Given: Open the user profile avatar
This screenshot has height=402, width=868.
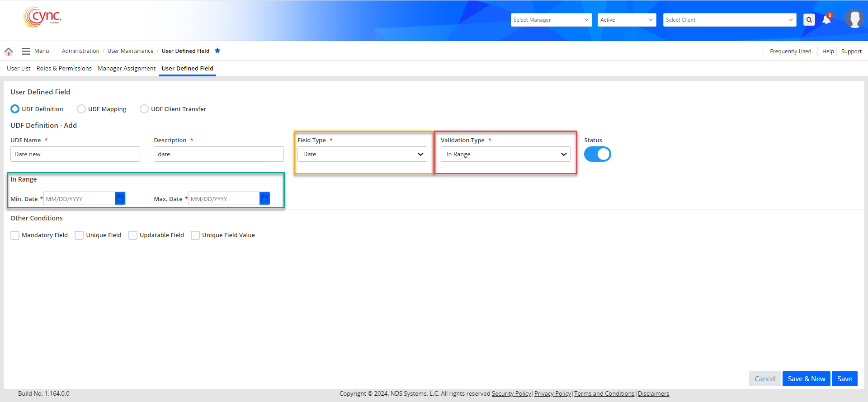Looking at the screenshot, I should [854, 19].
